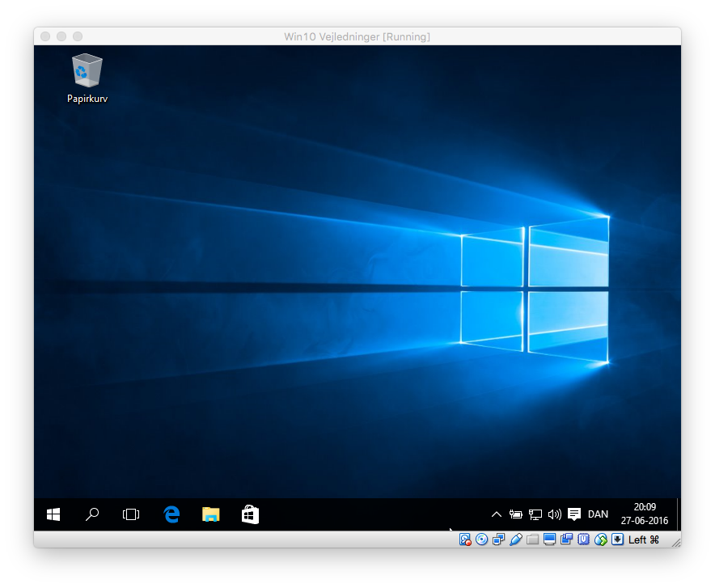Click VirtualBox USB devices status icon
Viewport: 715px width, 588px height.
(x=516, y=539)
